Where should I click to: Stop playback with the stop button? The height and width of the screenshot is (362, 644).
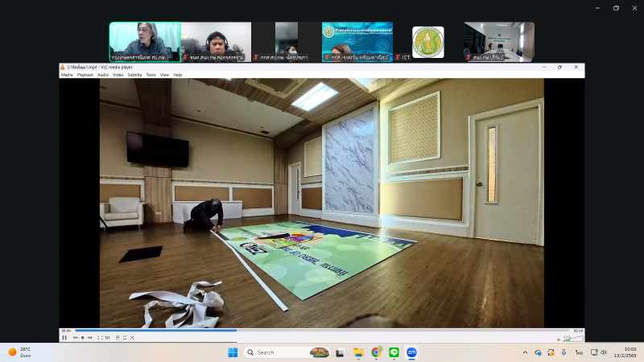click(82, 337)
